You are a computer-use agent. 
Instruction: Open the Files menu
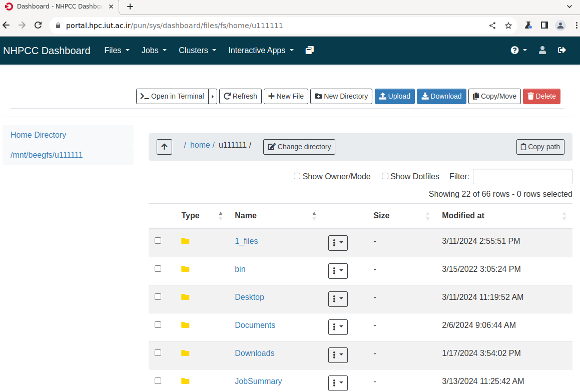[117, 51]
